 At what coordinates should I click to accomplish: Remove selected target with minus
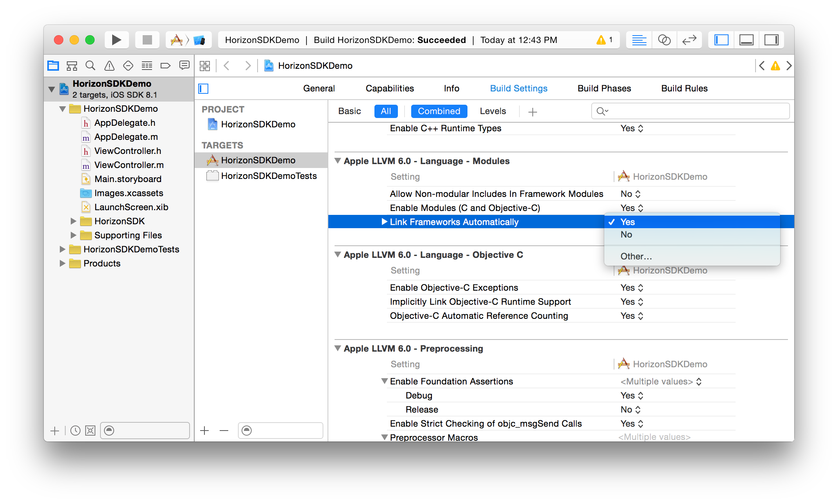(x=224, y=431)
